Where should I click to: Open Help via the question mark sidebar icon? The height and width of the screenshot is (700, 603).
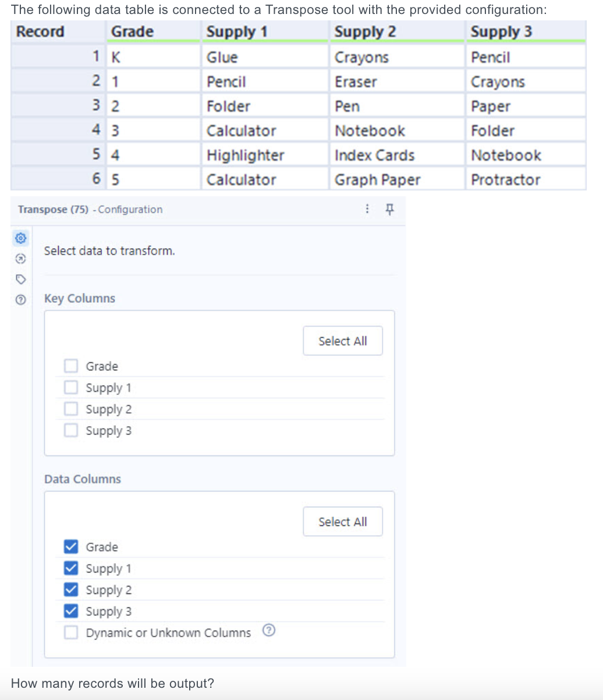[x=20, y=300]
